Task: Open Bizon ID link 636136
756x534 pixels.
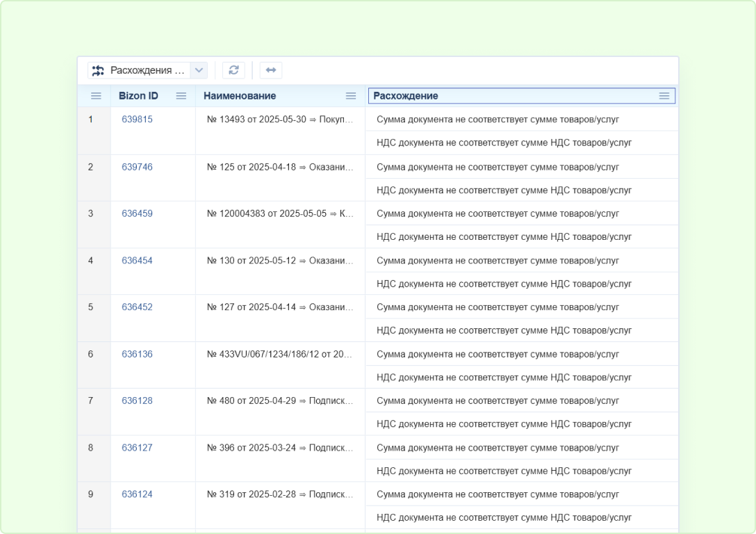Action: pyautogui.click(x=137, y=354)
